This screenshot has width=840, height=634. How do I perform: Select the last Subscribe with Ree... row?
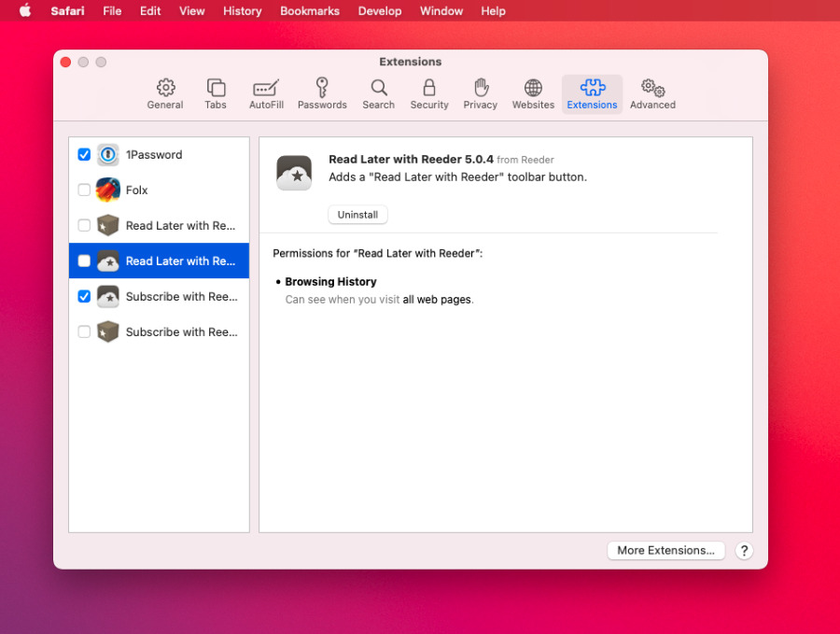(159, 331)
